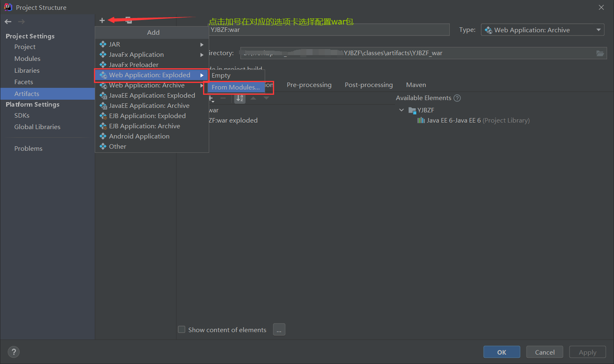This screenshot has height=364, width=614.
Task: Choose JavaFx Application in Add menu
Action: pos(152,54)
